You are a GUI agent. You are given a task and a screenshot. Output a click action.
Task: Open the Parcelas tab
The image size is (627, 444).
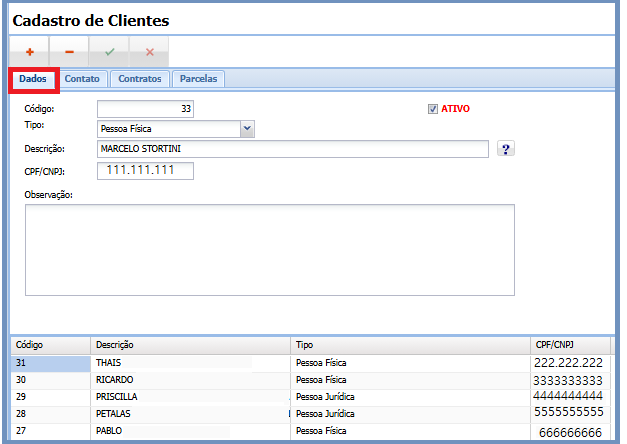click(199, 78)
